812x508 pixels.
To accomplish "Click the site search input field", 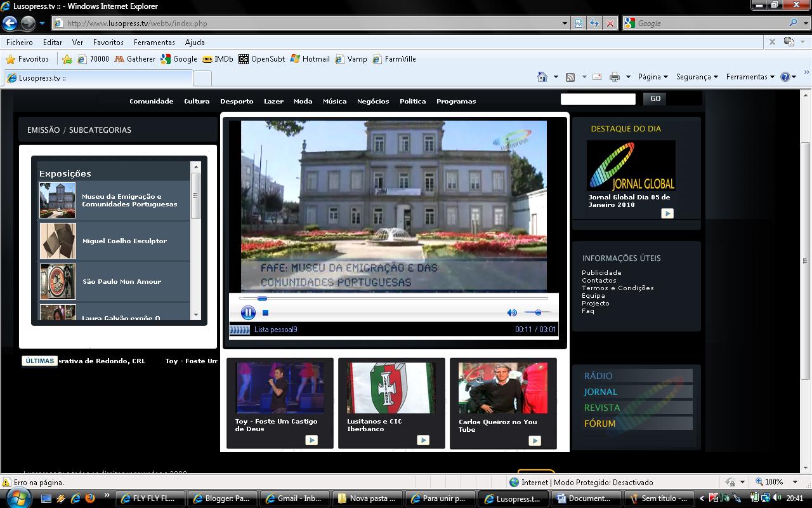I will pos(598,98).
